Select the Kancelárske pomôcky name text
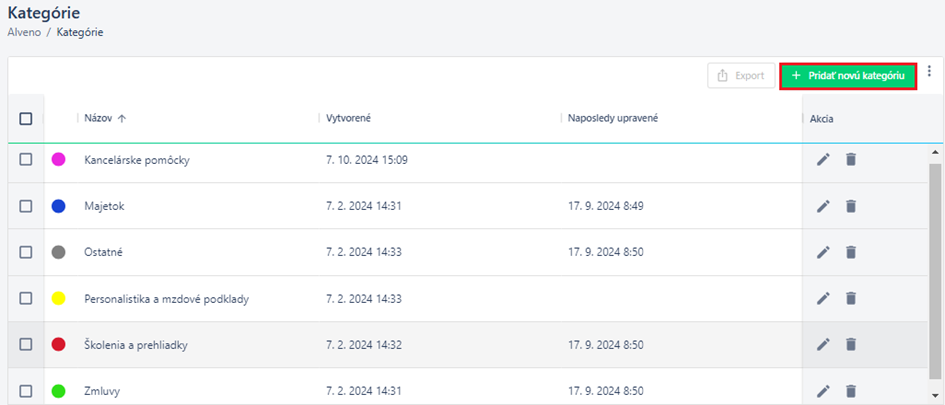This screenshot has height=405, width=945. coord(137,160)
